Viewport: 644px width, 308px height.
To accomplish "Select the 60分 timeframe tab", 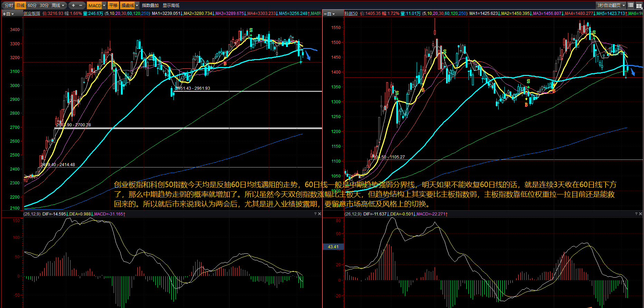I will 32,6.
